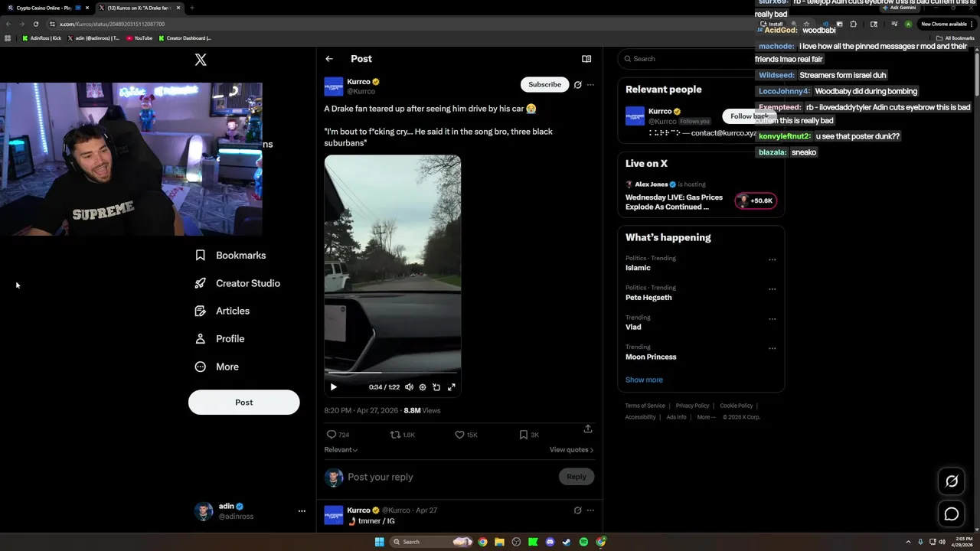Play the Drake fan video

[x=334, y=387]
